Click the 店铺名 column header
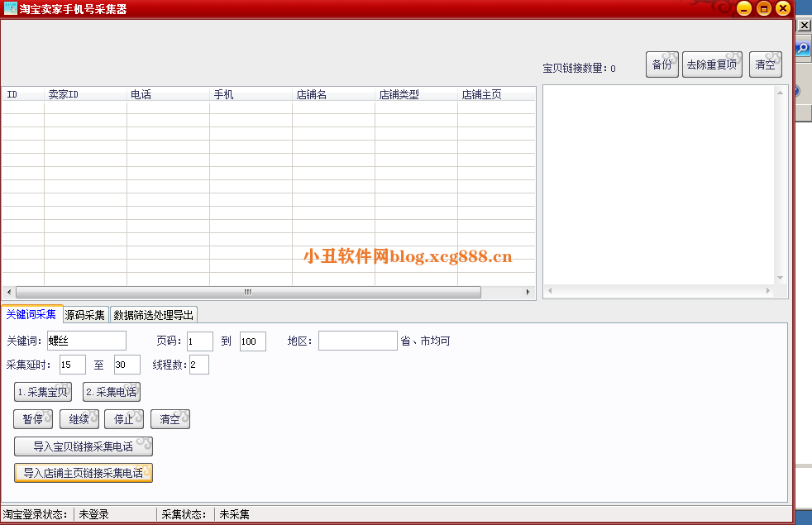The image size is (812, 525). click(333, 94)
